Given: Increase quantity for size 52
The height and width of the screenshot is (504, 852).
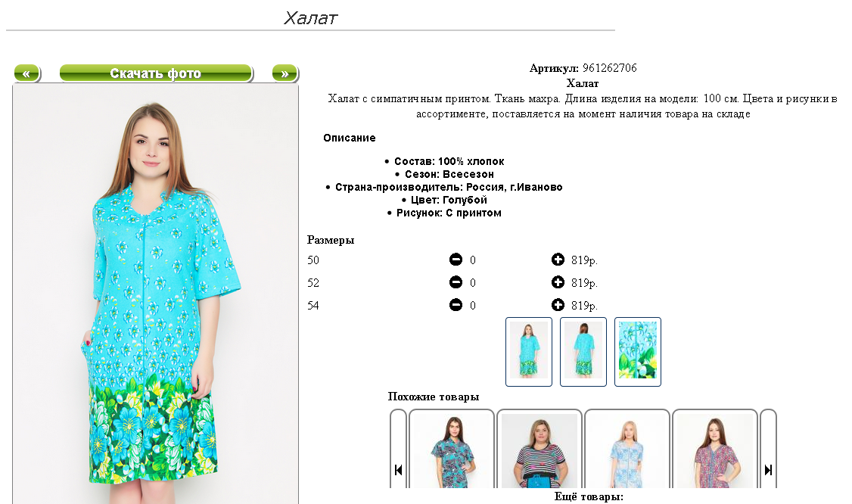Looking at the screenshot, I should click(558, 283).
